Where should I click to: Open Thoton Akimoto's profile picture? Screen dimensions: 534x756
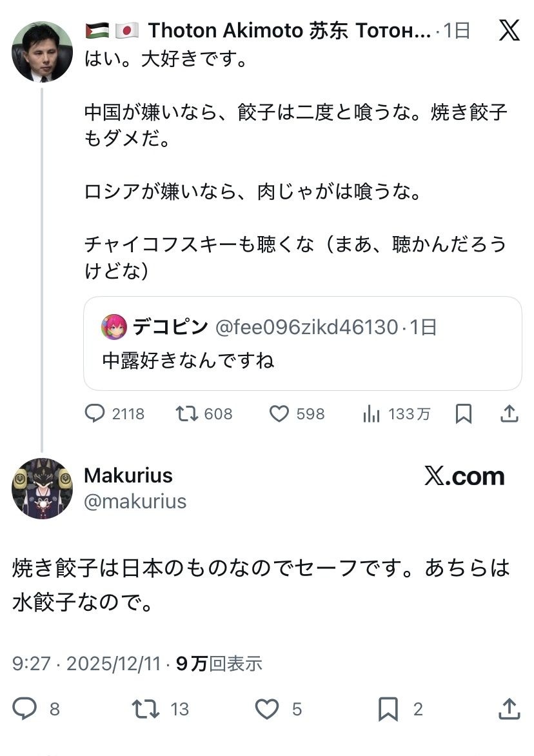point(42,52)
